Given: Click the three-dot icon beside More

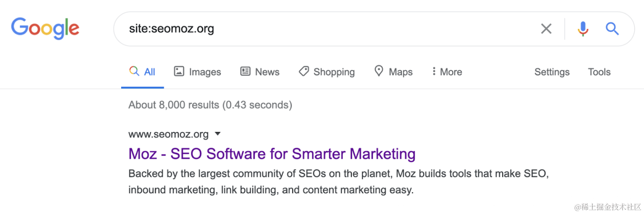Looking at the screenshot, I should pyautogui.click(x=434, y=72).
